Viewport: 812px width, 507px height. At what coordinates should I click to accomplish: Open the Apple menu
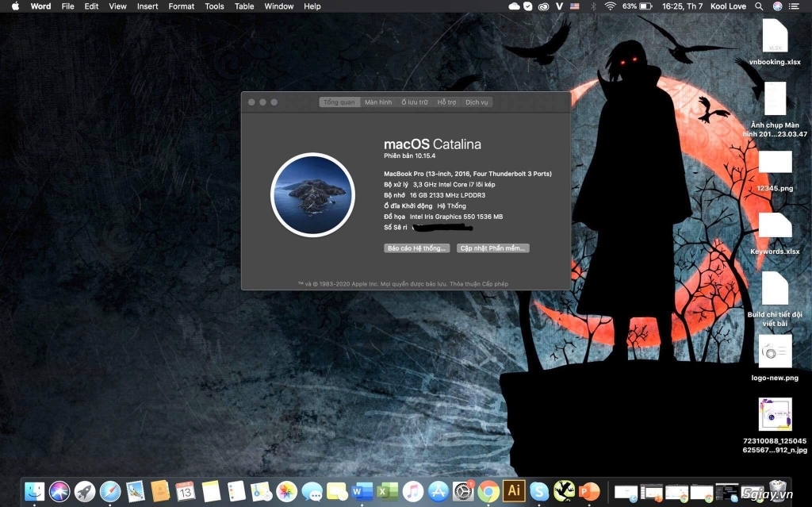[x=15, y=6]
